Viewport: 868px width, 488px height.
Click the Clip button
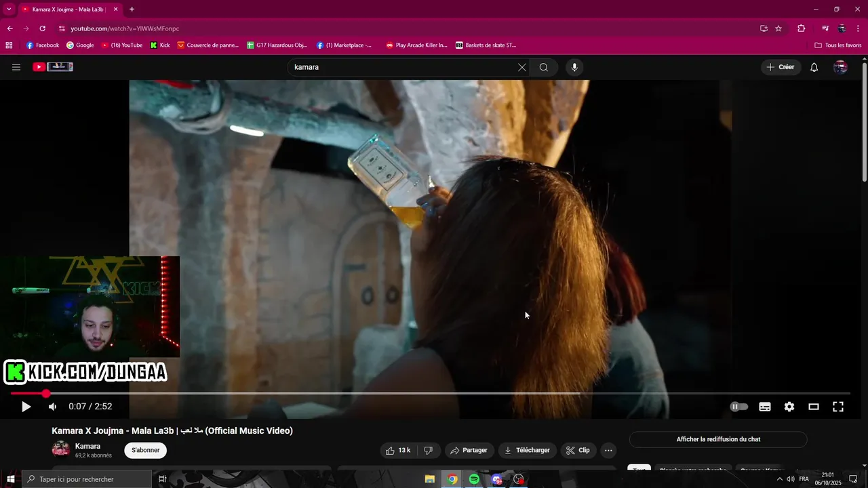coord(578,450)
